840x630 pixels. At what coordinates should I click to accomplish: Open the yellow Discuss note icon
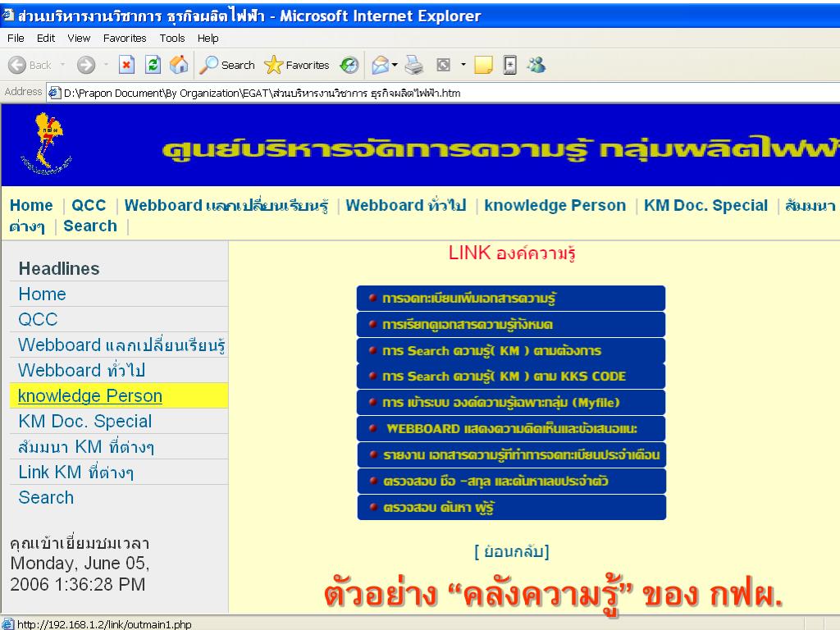pos(483,66)
